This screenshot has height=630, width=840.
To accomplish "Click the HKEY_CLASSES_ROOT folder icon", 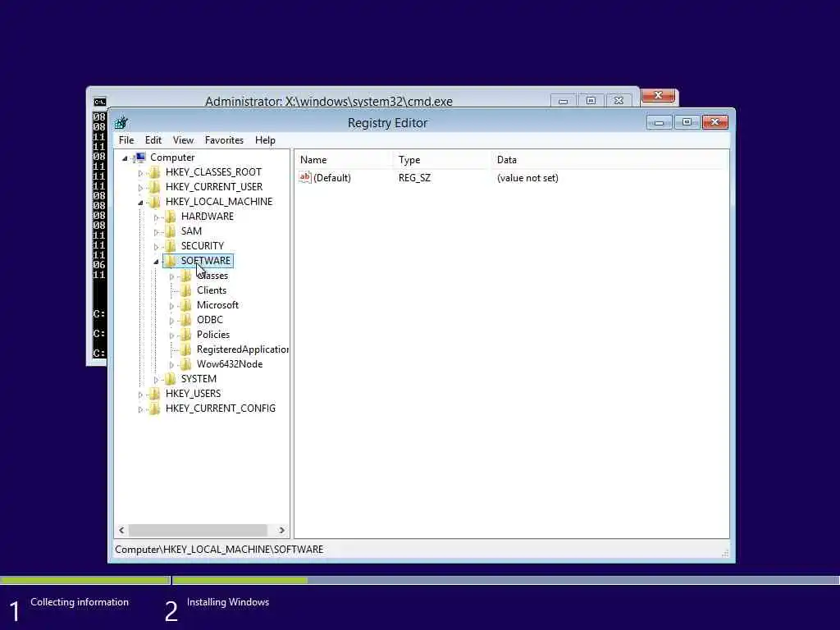I will click(x=155, y=172).
